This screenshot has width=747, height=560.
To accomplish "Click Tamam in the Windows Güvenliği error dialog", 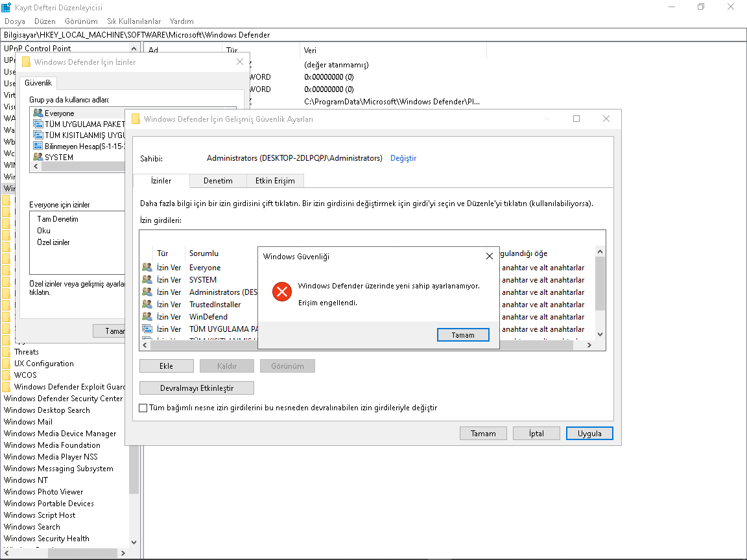I will tap(463, 335).
